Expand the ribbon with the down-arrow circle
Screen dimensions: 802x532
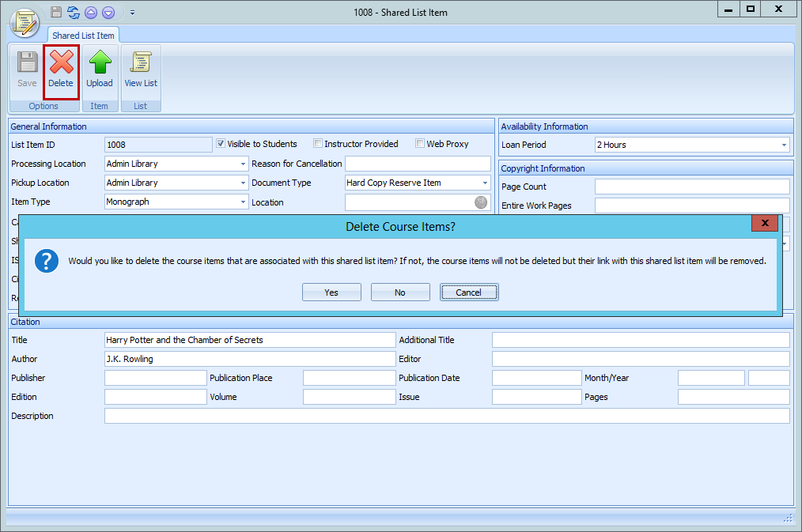[108, 12]
